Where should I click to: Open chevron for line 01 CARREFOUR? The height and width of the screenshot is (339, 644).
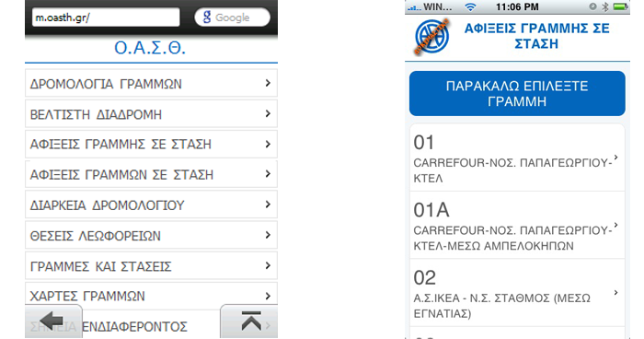615,158
